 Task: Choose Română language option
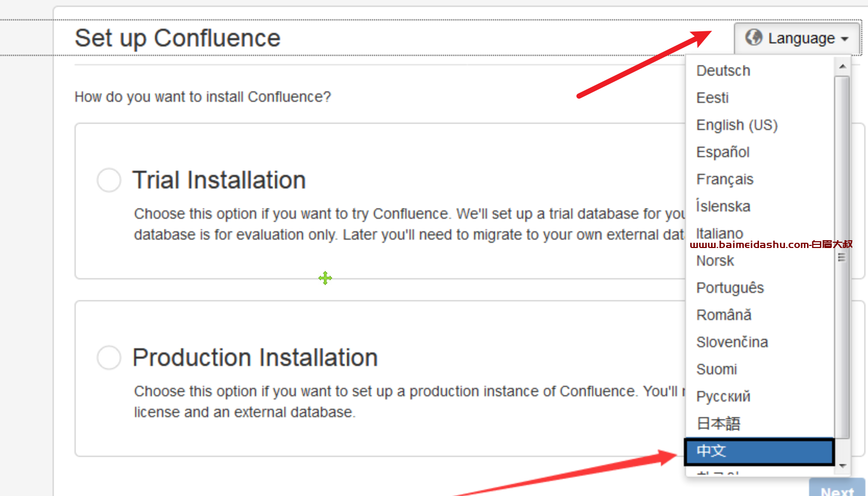[x=760, y=315]
